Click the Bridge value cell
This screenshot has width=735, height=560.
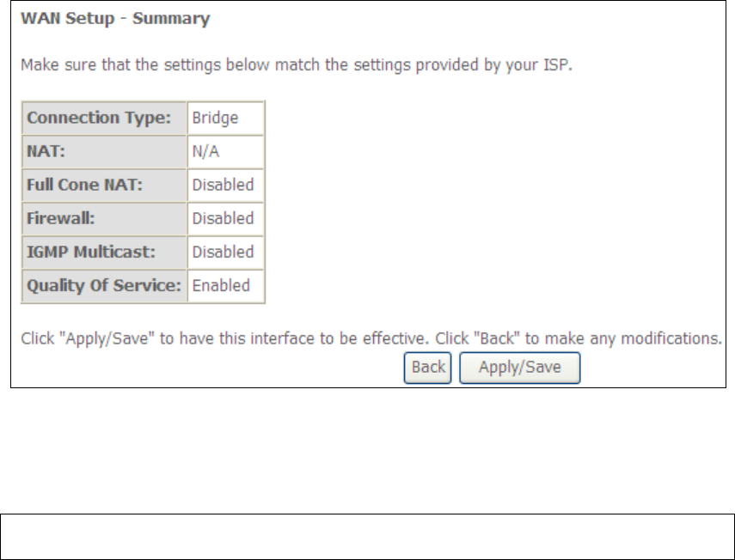pos(225,118)
